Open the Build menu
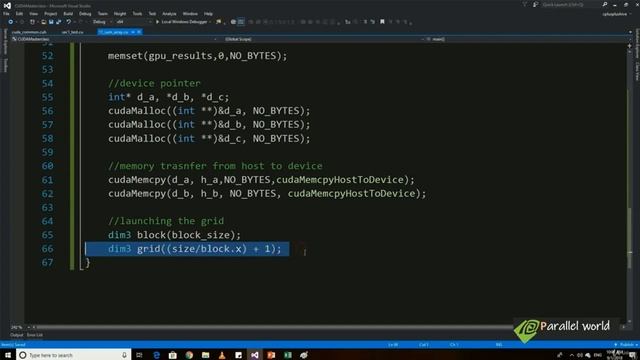Viewport: 640px width, 360px height. tap(68, 14)
